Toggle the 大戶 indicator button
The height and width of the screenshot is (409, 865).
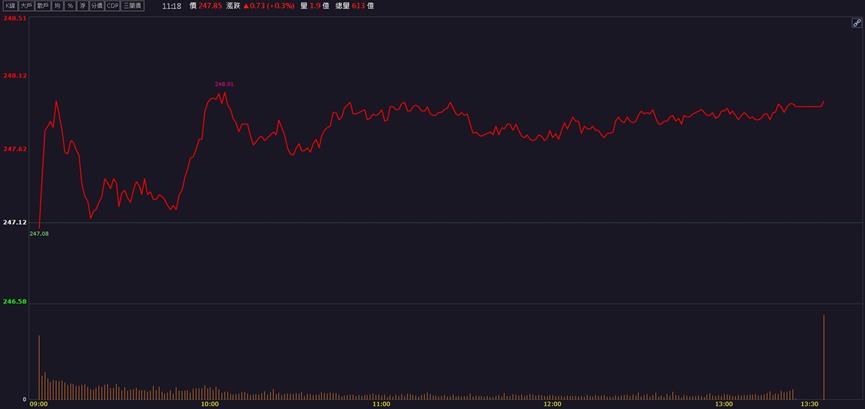coord(26,6)
